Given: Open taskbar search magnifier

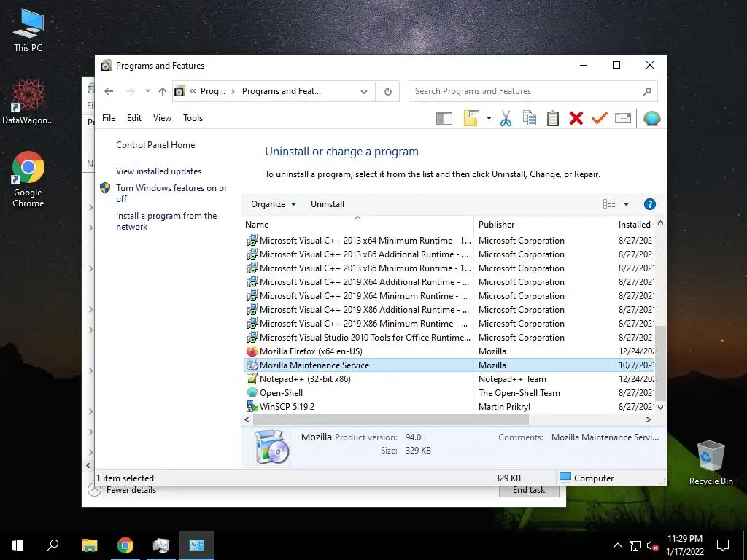Looking at the screenshot, I should (x=53, y=545).
